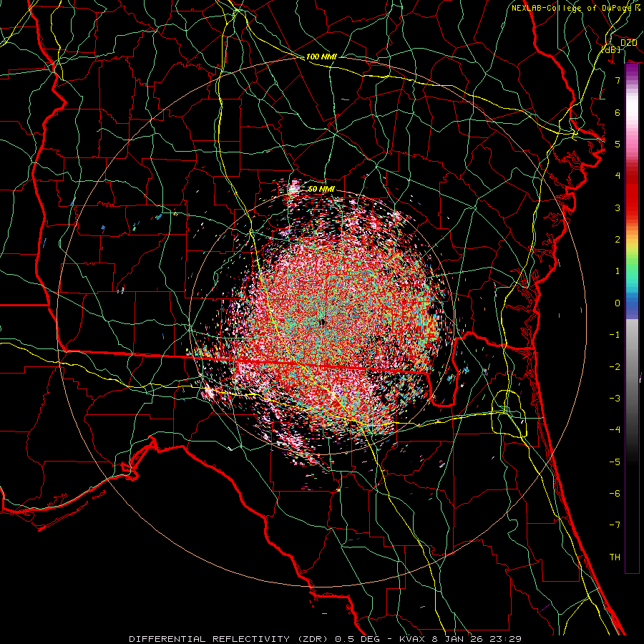Click the TH threshold label on the scale
Viewport: 644px width, 644px height.
(615, 557)
